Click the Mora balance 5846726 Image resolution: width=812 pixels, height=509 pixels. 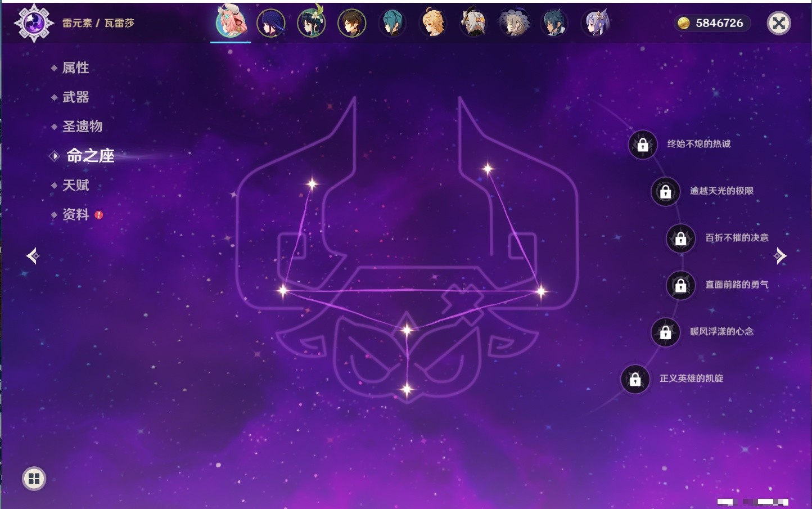click(x=719, y=23)
